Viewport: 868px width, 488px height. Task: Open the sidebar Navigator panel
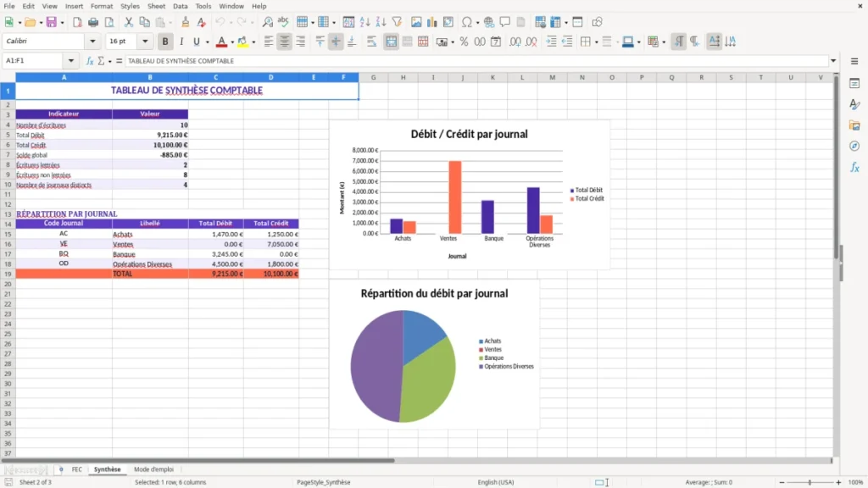[854, 146]
